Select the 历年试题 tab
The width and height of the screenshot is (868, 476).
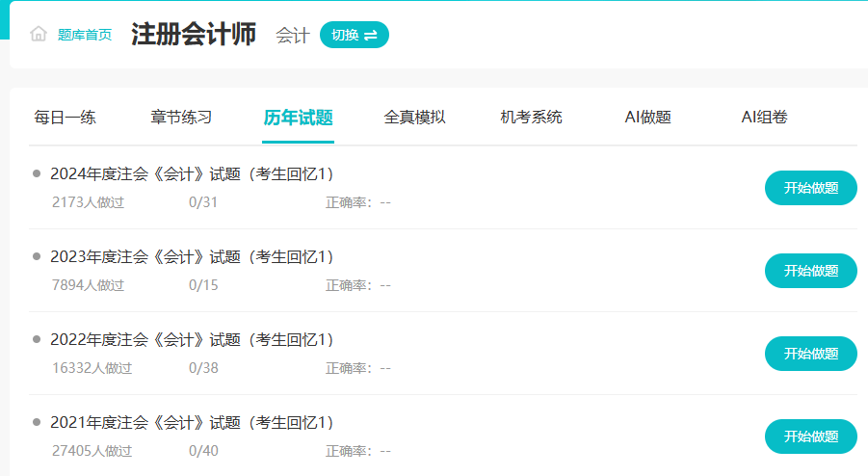click(298, 118)
